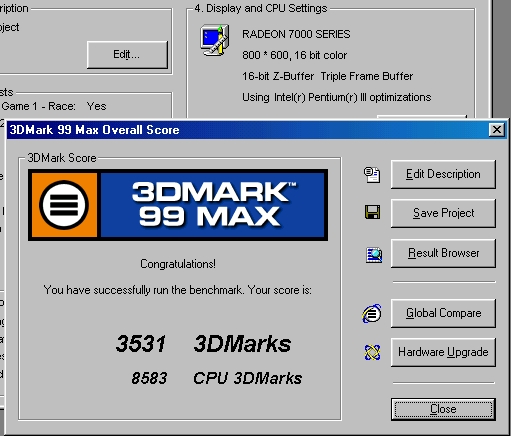511x436 pixels.
Task: Click the Edit Description document icon
Action: tap(372, 175)
